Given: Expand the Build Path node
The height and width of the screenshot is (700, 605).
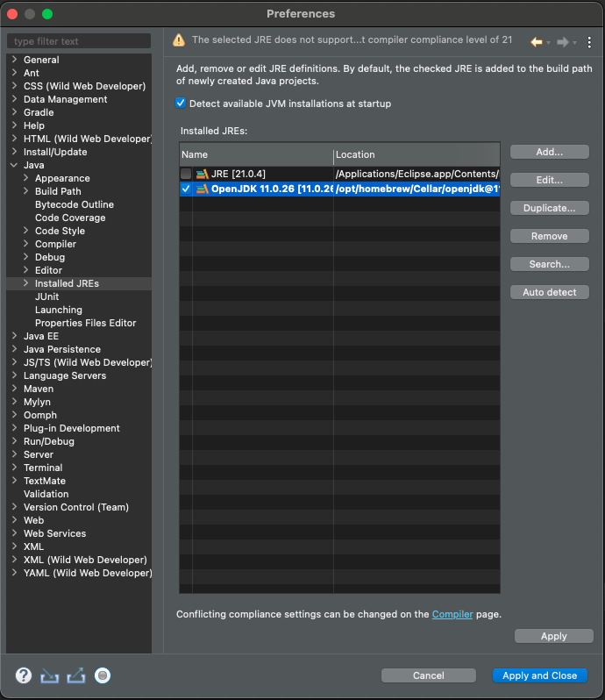Looking at the screenshot, I should point(26,191).
